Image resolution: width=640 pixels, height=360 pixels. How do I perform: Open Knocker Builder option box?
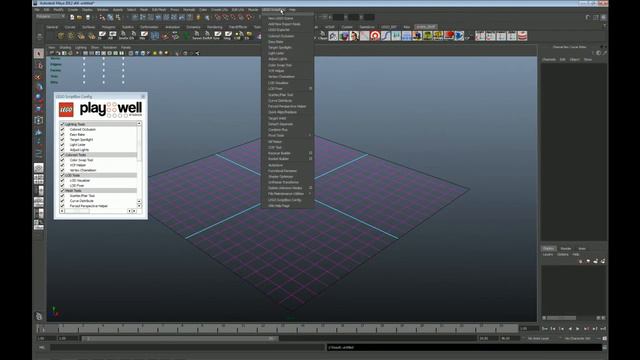[x=310, y=153]
